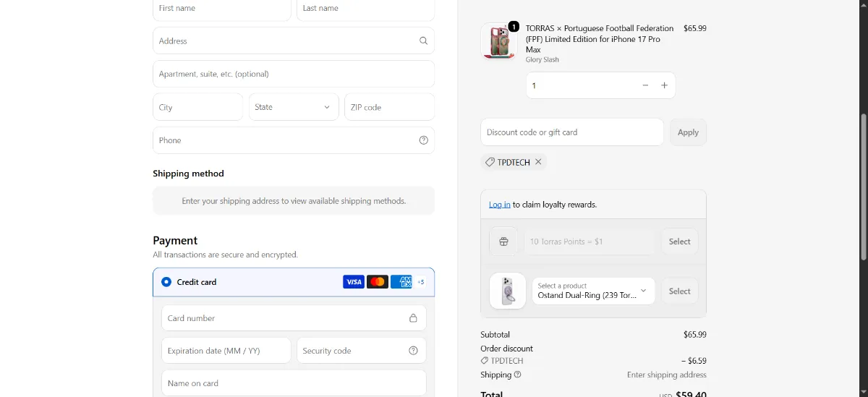Viewport: 868px width, 397px height.
Task: Focus the ZIP code field
Action: pos(389,107)
